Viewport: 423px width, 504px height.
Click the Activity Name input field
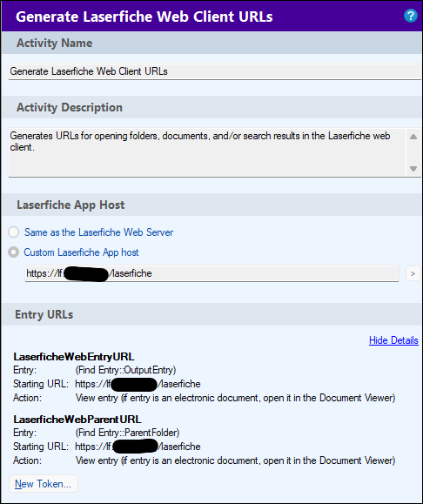[x=215, y=71]
